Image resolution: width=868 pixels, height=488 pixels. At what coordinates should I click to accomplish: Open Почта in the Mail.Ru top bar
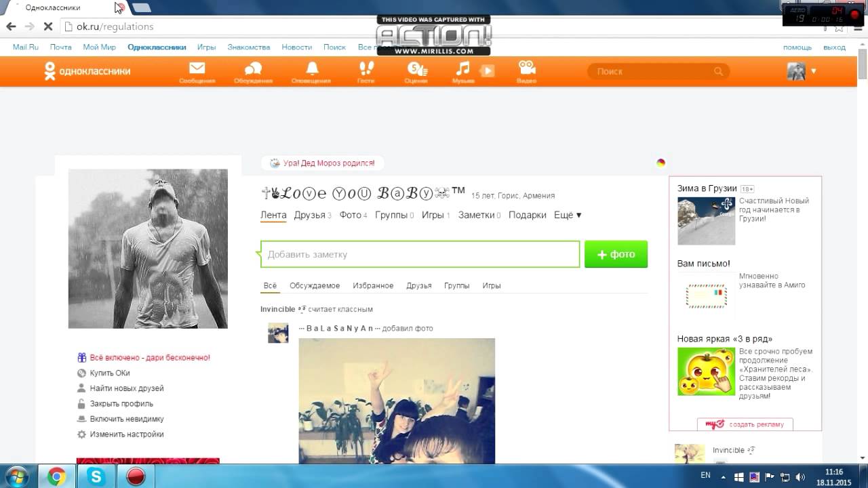point(60,47)
